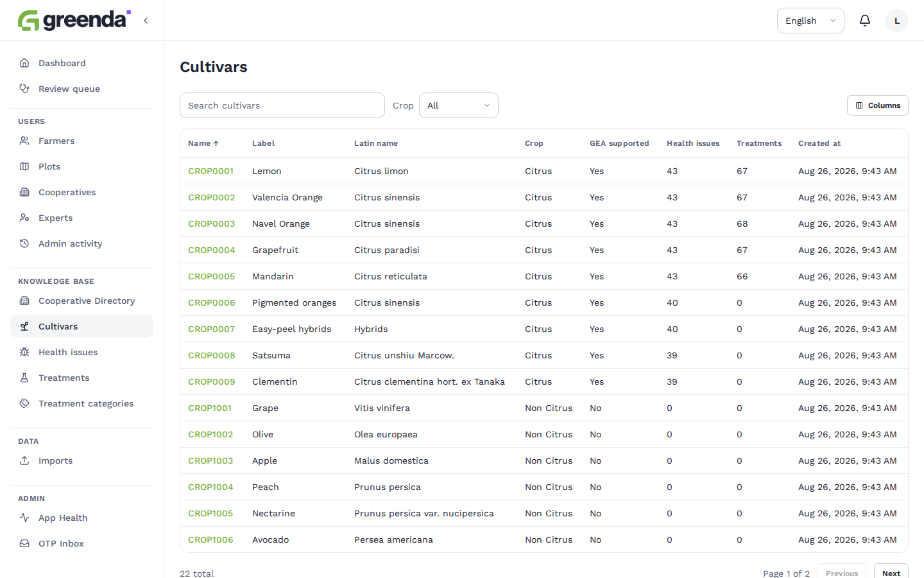924x578 pixels.
Task: Go to the Next page
Action: pyautogui.click(x=891, y=573)
